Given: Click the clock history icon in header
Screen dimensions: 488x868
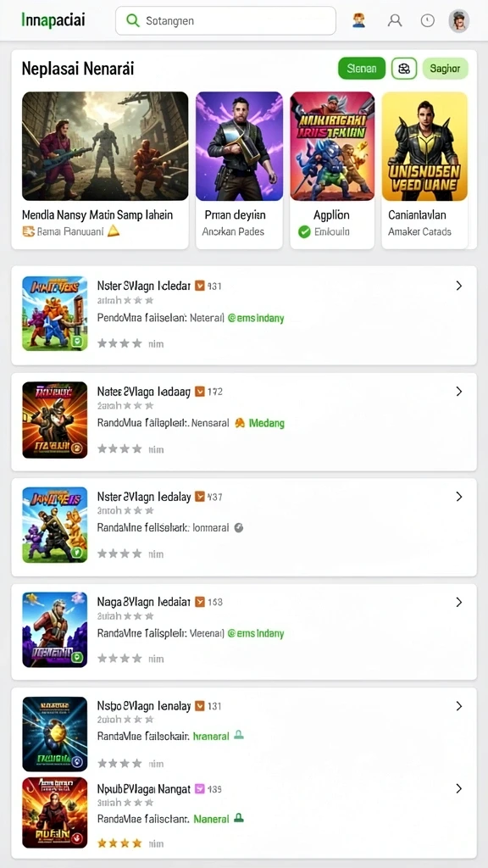Looking at the screenshot, I should [427, 21].
